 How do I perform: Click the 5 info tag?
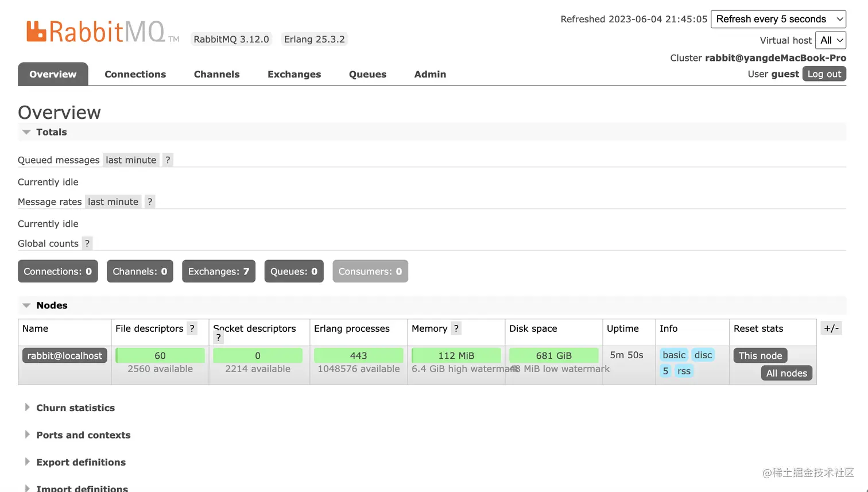pyautogui.click(x=665, y=371)
